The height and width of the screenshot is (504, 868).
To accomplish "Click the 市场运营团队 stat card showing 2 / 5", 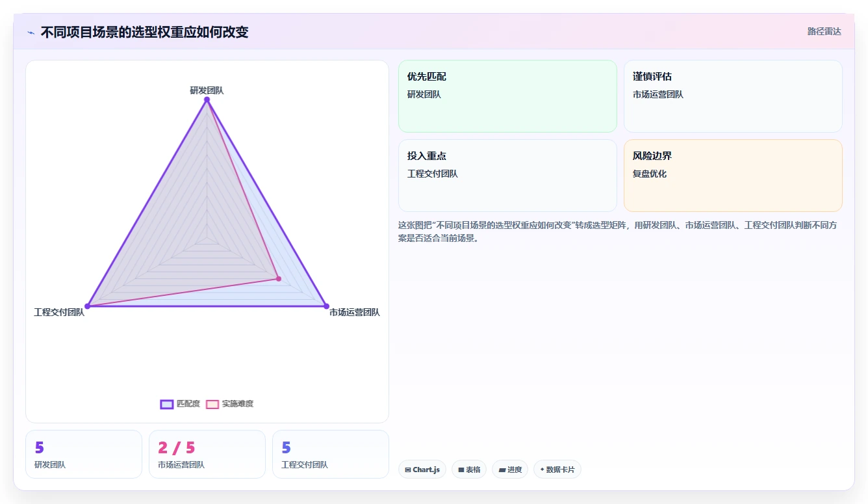I will click(207, 454).
